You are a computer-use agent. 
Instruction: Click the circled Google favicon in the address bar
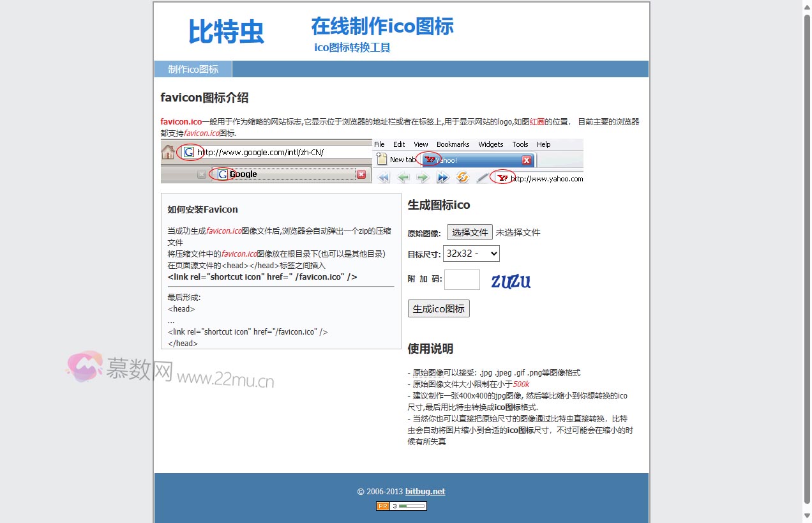(189, 152)
